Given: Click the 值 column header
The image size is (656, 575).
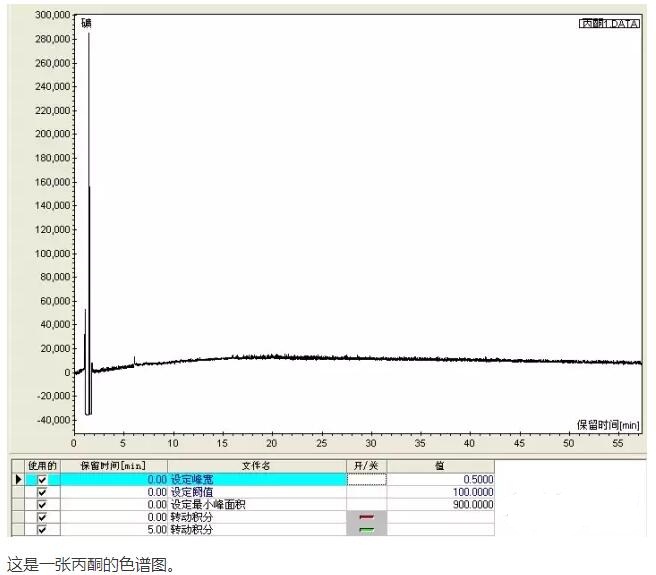Looking at the screenshot, I should tap(440, 466).
